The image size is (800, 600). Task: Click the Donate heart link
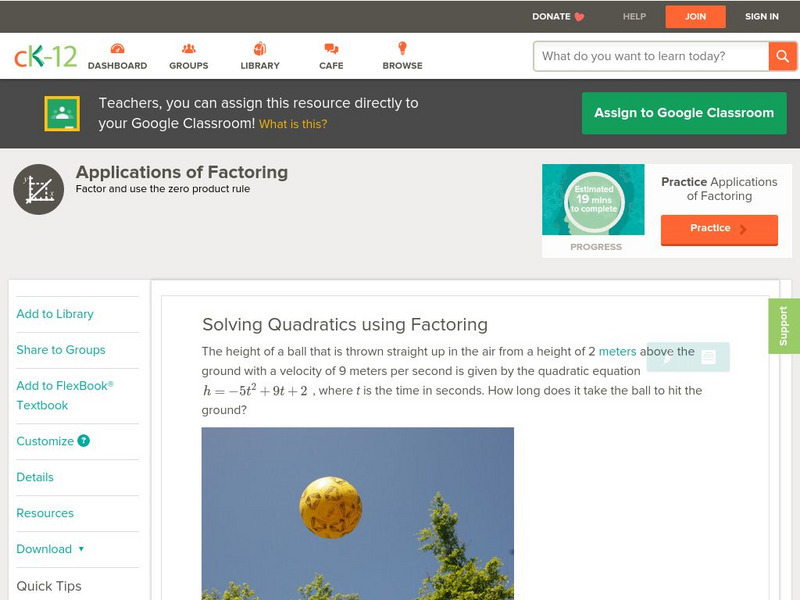pyautogui.click(x=558, y=16)
